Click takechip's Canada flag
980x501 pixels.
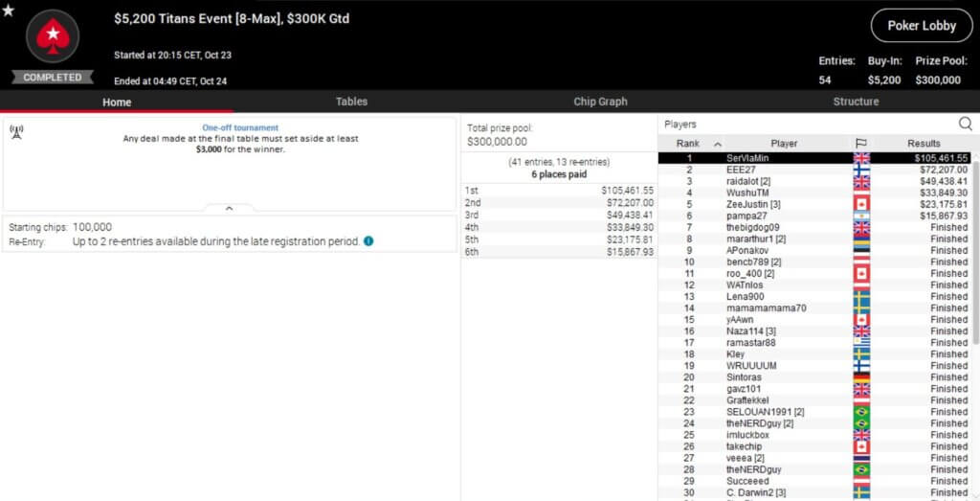861,446
